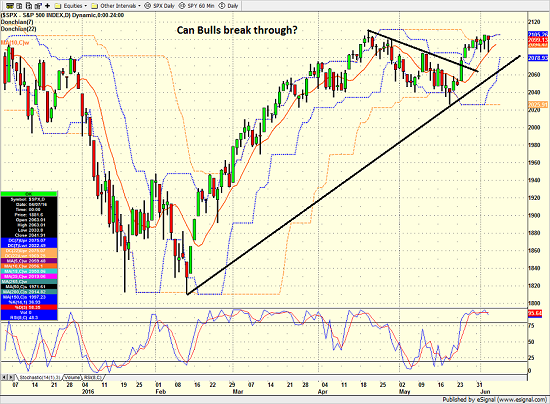Viewport: 550px width, 404px height.
Task: Click the fourth toolbar icon showing small windows
Action: pyautogui.click(x=38, y=6)
